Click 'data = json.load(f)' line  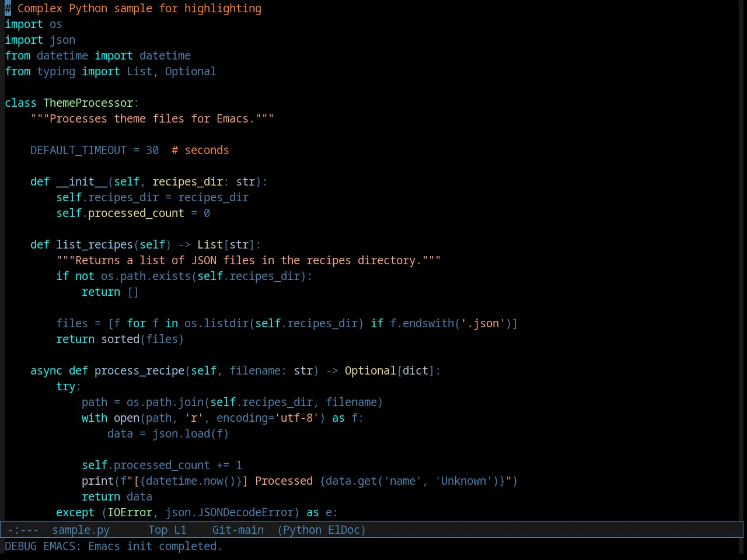click(x=168, y=433)
